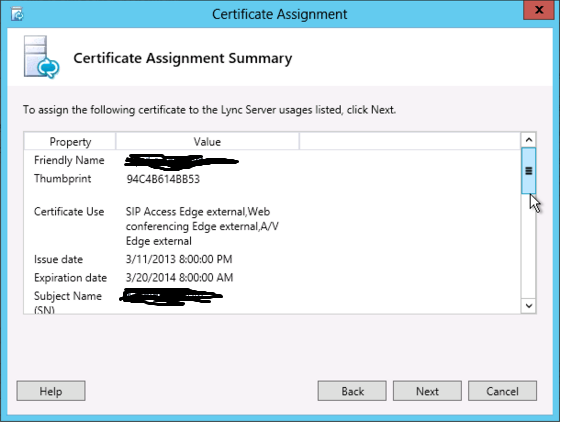This screenshot has height=426, width=566.
Task: Click the Property column header
Action: coord(70,142)
